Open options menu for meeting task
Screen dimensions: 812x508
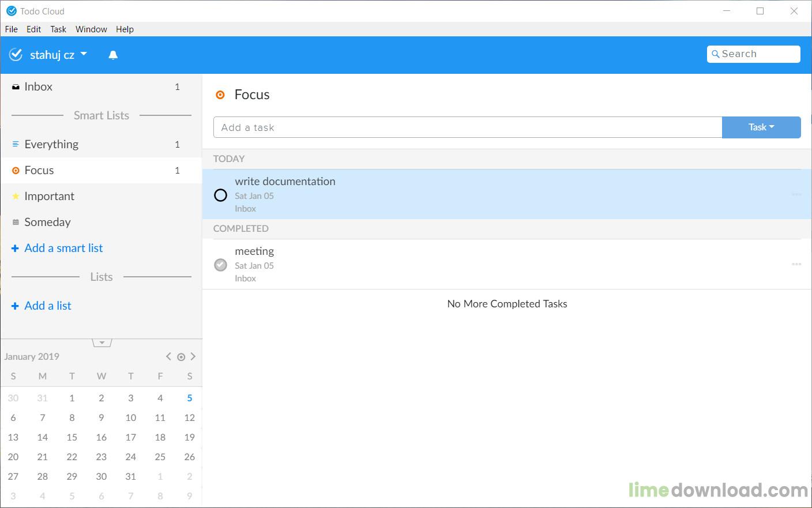[796, 264]
